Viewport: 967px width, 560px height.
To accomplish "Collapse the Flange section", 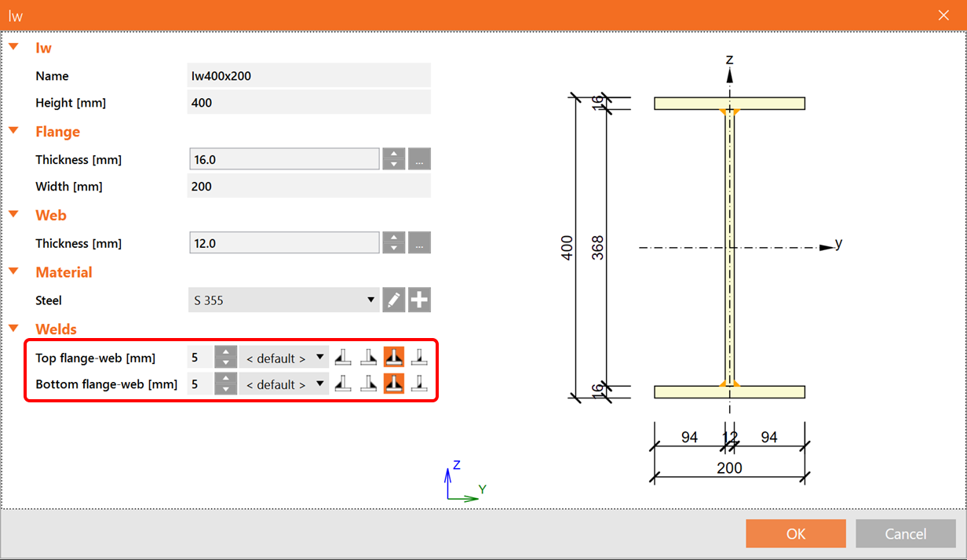I will tap(13, 131).
